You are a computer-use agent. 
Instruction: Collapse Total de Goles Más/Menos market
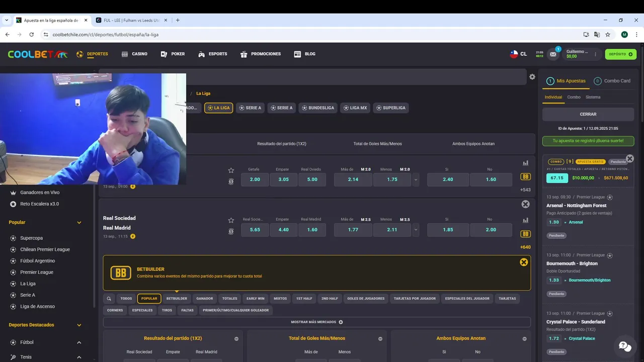click(x=380, y=339)
